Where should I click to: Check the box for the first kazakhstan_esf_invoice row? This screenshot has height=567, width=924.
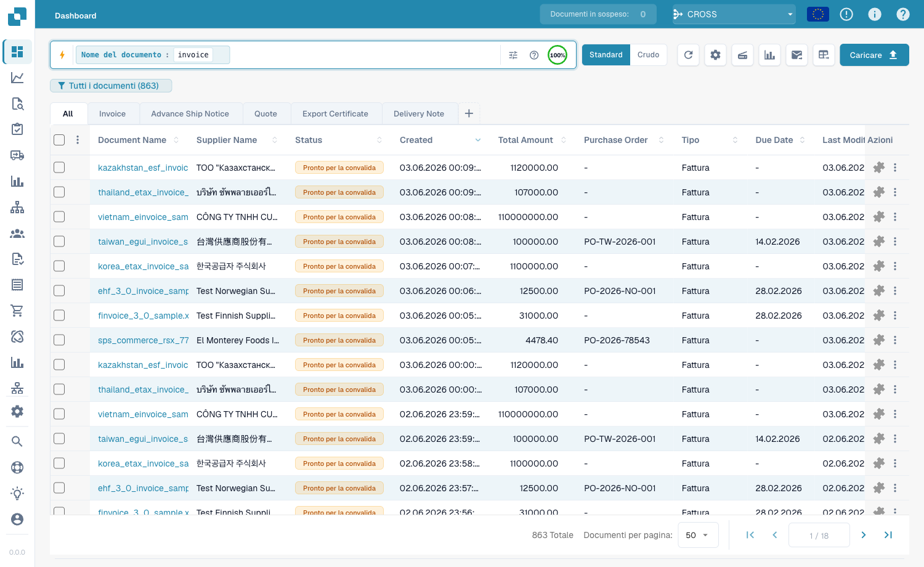[59, 168]
